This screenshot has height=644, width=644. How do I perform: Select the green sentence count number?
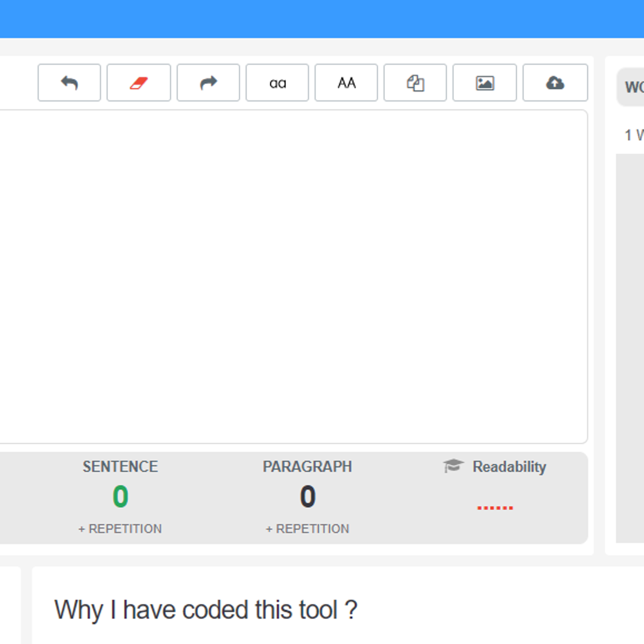pyautogui.click(x=120, y=496)
